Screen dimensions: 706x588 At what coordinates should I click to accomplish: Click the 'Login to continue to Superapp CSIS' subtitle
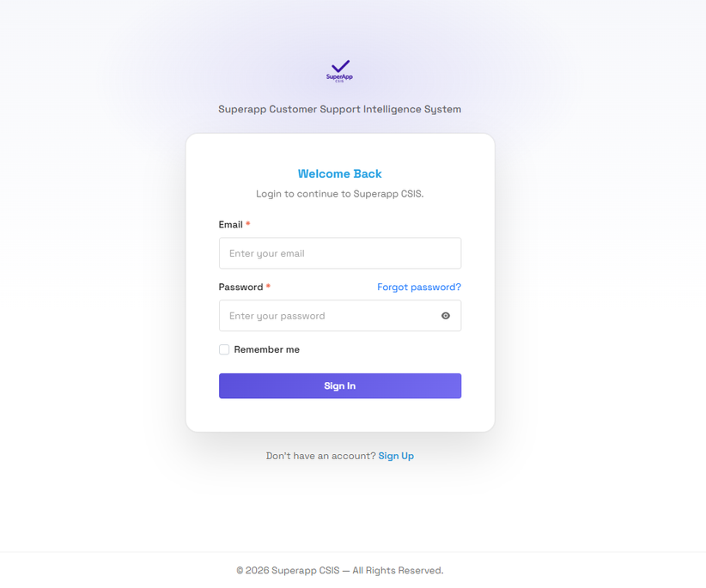pyautogui.click(x=340, y=194)
